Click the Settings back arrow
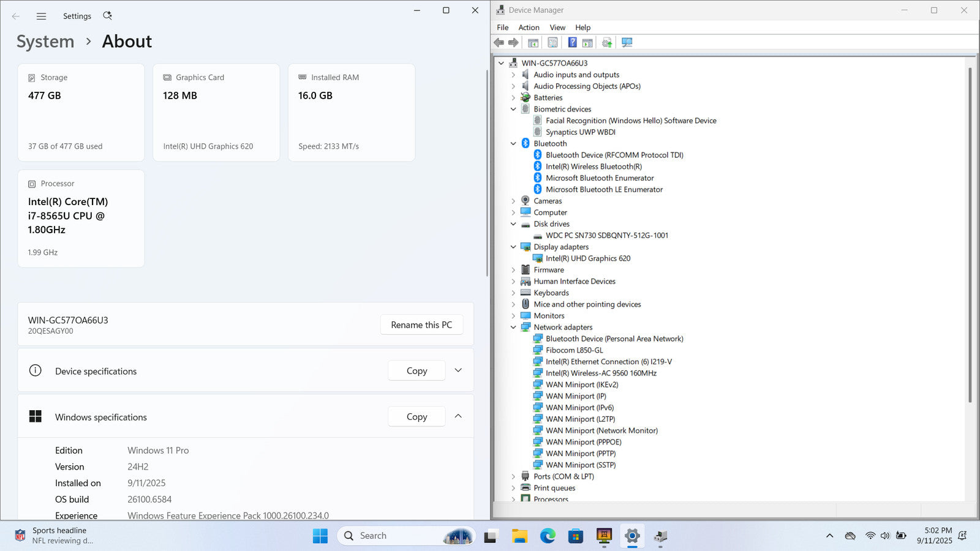Image resolution: width=980 pixels, height=551 pixels. coord(16,17)
